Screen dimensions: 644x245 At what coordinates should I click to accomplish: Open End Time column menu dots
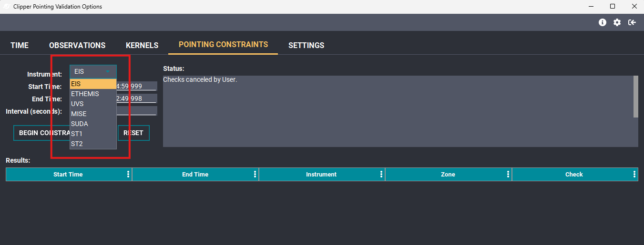point(256,175)
